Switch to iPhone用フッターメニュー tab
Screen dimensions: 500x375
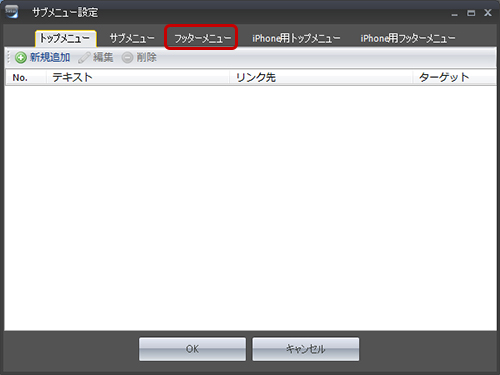pos(408,39)
